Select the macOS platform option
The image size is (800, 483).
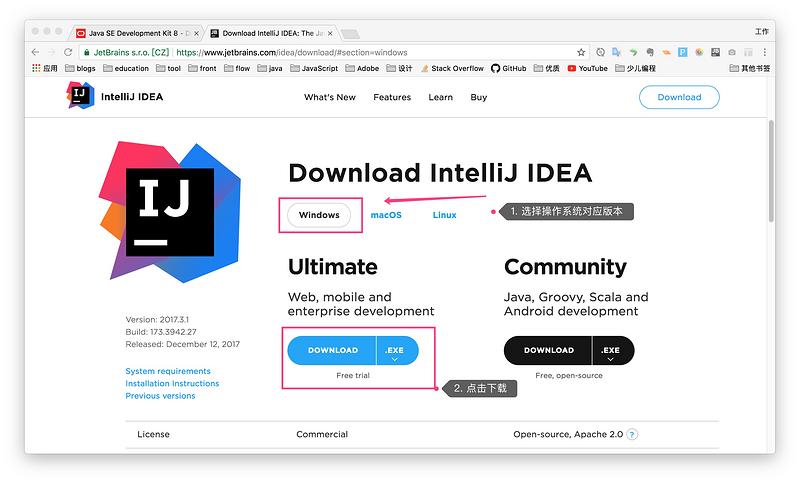(386, 215)
